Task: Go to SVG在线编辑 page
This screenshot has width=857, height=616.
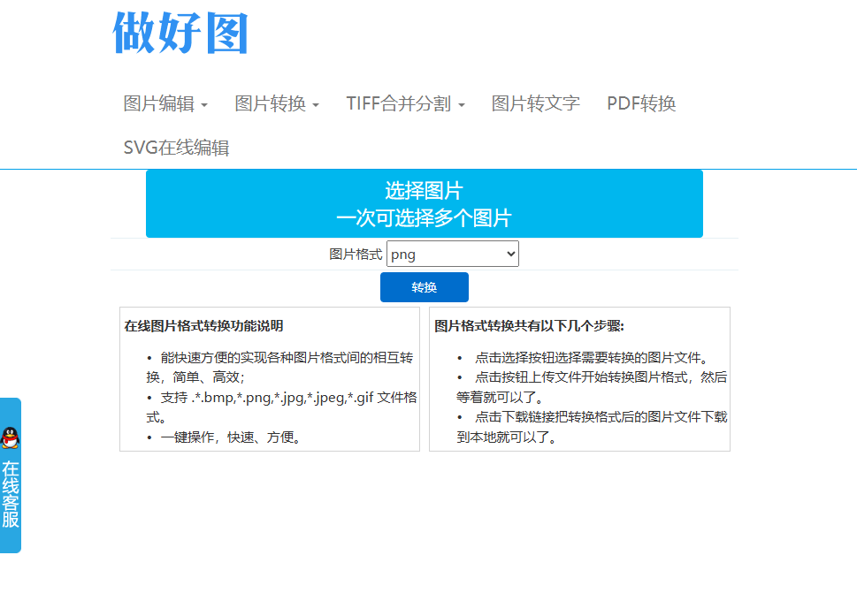Action: [177, 148]
